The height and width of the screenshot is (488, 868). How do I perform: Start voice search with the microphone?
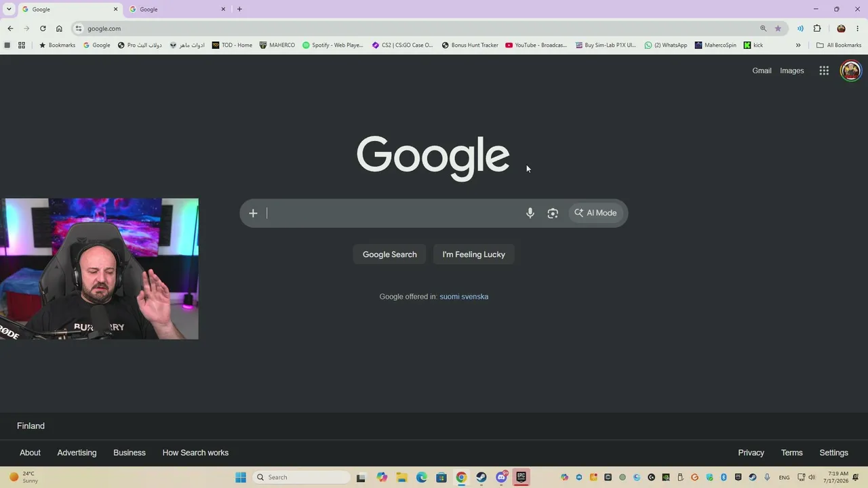coord(530,213)
